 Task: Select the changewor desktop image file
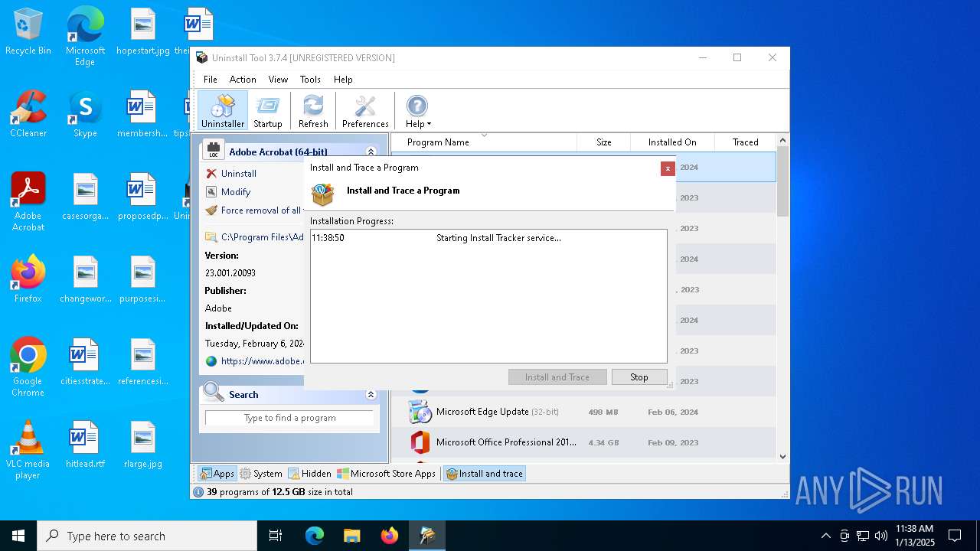pyautogui.click(x=85, y=279)
